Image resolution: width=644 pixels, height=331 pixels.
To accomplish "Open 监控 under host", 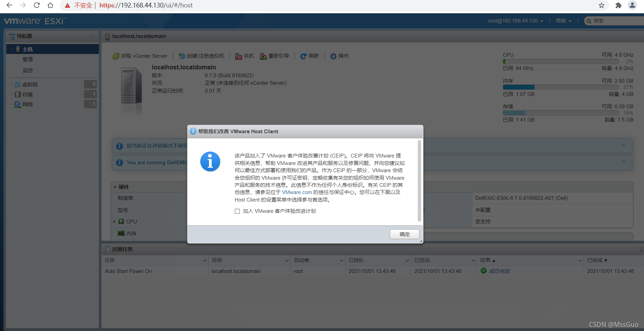I will 28,70.
